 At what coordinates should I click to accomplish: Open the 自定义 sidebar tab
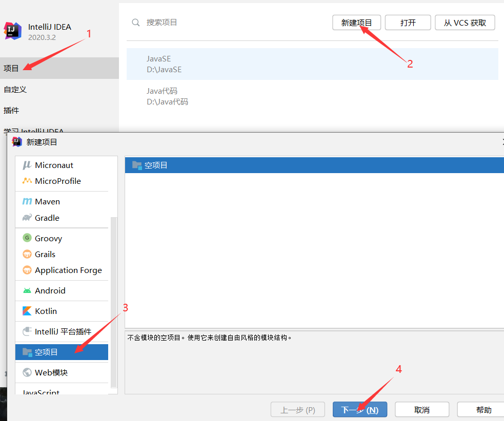(x=59, y=89)
